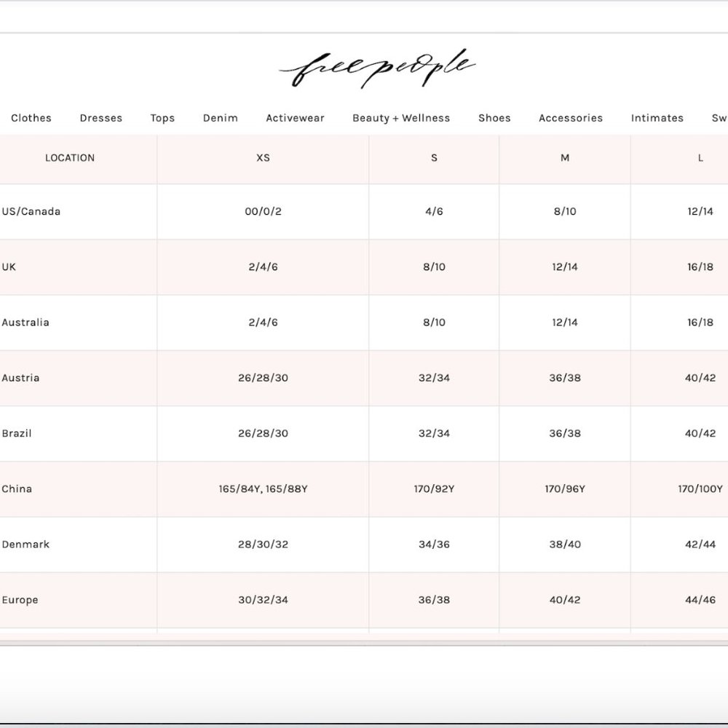Select Europe S value 36/38
Viewport: 728px width, 728px height.
[434, 600]
